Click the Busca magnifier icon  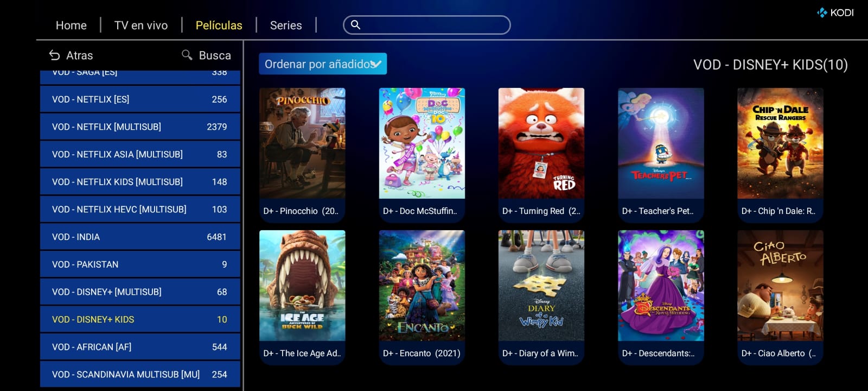187,55
